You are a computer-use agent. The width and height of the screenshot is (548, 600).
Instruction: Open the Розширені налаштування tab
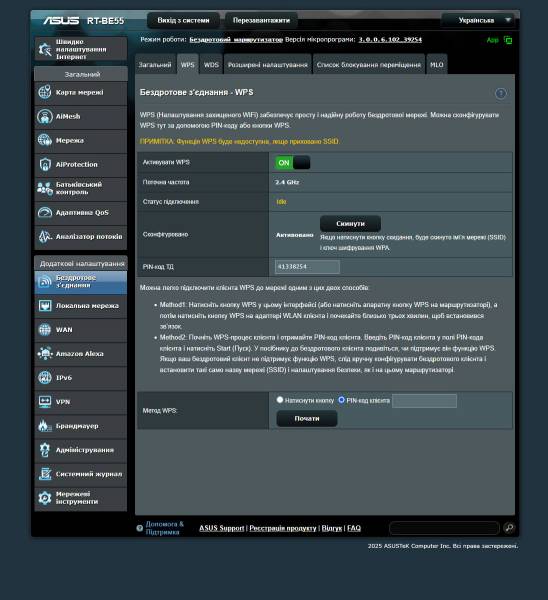coord(268,65)
